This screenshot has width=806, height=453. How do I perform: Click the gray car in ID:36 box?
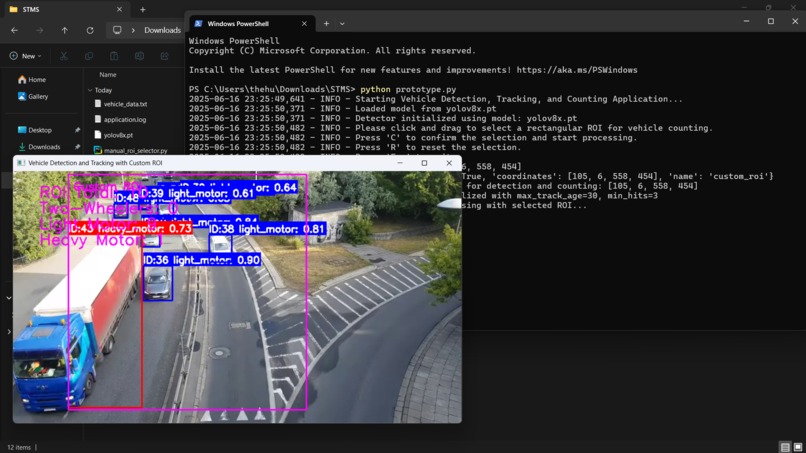157,283
